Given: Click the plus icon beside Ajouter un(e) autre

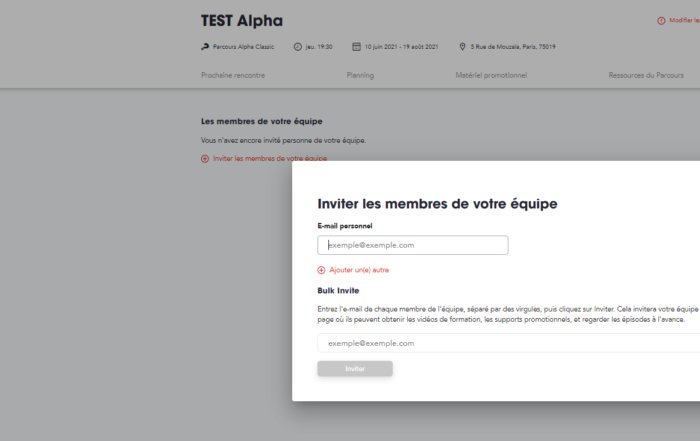Looking at the screenshot, I should 321,270.
